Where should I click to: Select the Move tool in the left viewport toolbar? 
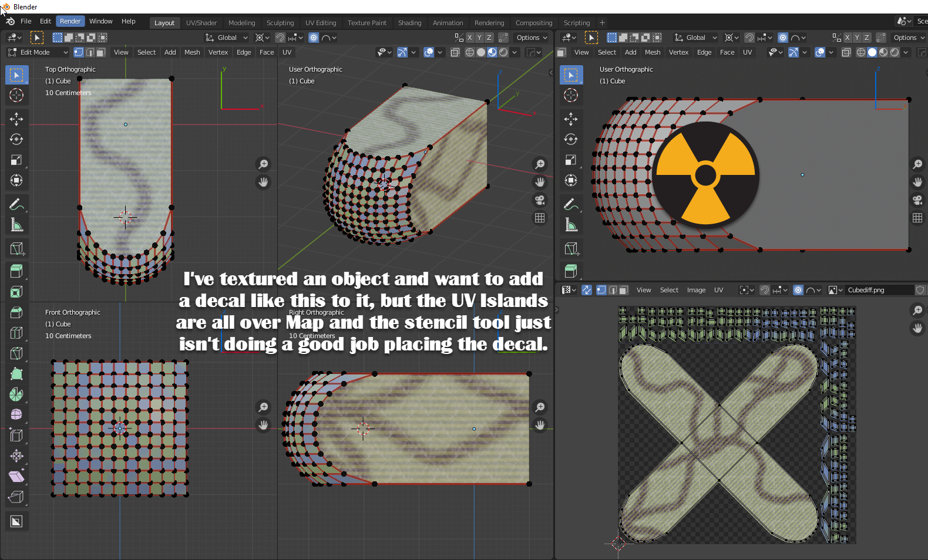16,119
